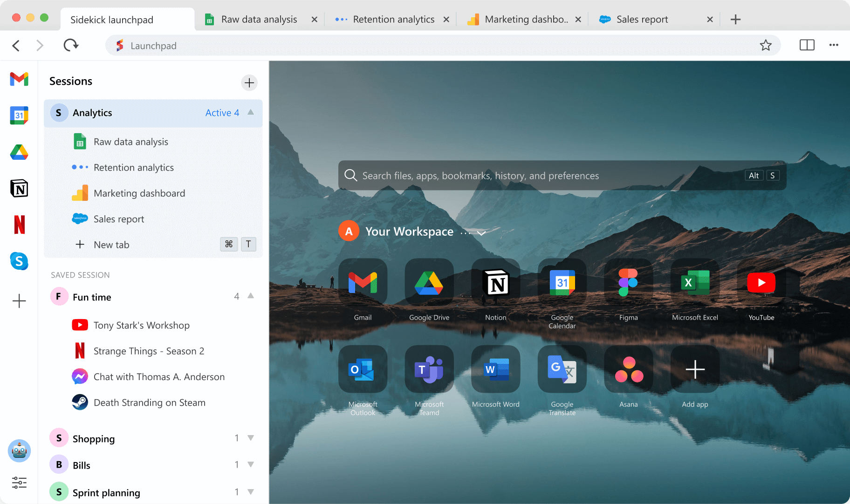Expand the Bills session
The image size is (850, 504).
pos(251,464)
